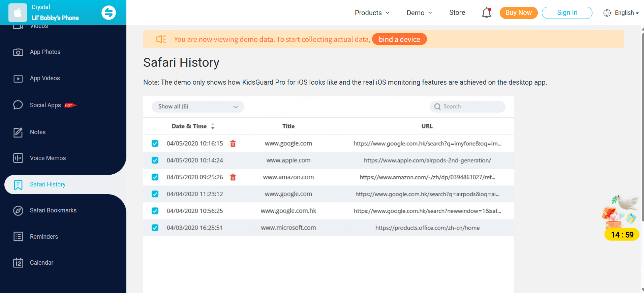Sort by Date & Time arrows
Viewport: 644px width, 293px height.
(213, 126)
